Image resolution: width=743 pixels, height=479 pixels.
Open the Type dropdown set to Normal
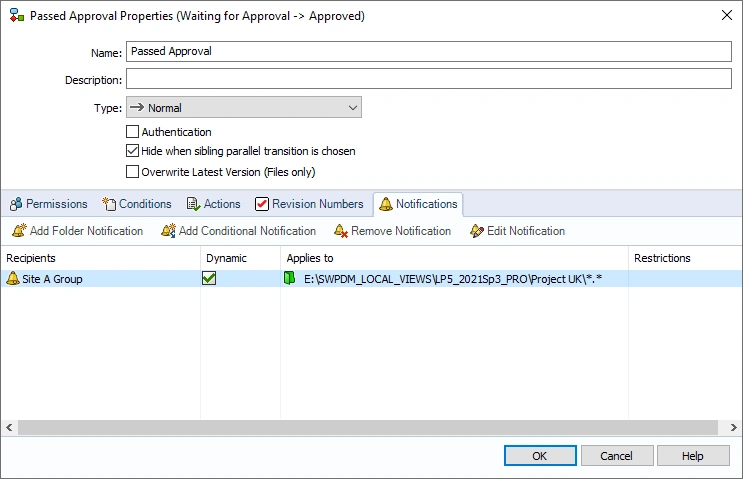click(244, 108)
